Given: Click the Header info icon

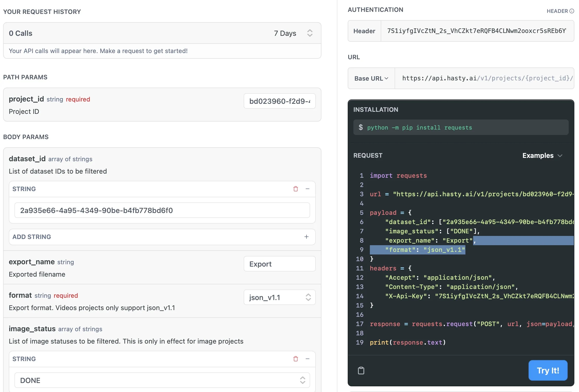Looking at the screenshot, I should [572, 11].
